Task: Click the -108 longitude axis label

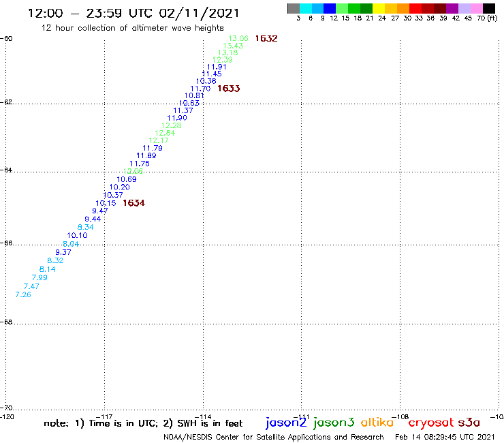Action: 400,416
